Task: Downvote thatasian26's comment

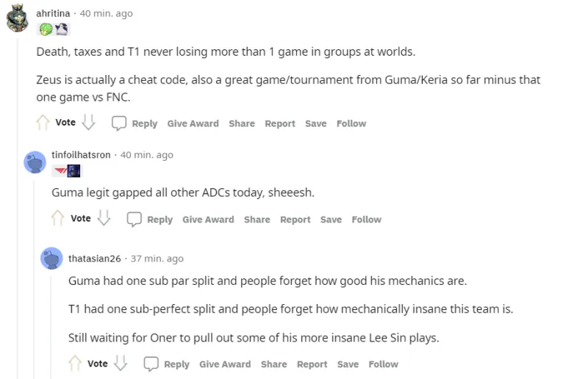Action: [121, 363]
